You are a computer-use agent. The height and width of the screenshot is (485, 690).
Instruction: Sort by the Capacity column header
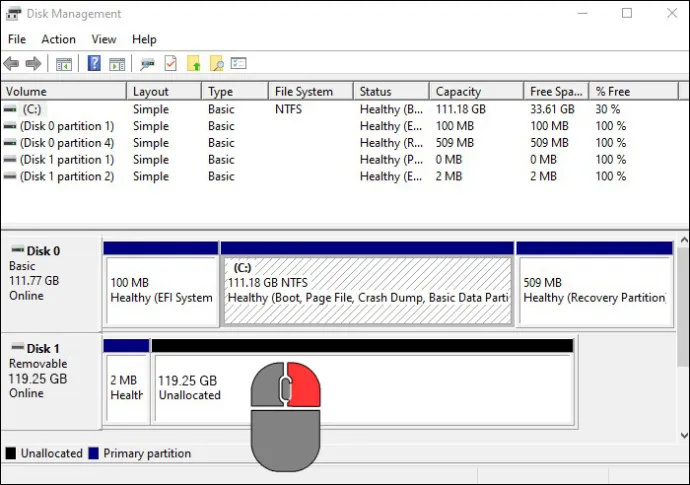[x=477, y=92]
